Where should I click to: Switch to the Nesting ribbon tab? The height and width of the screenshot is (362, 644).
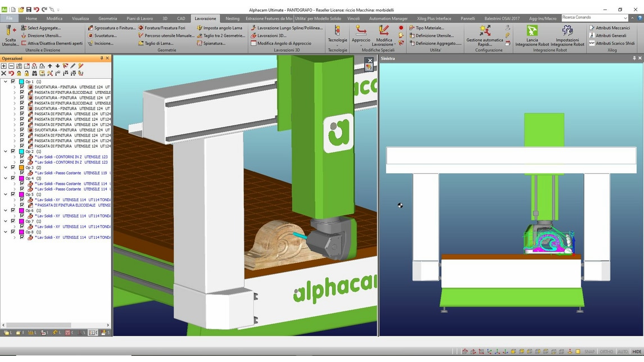pyautogui.click(x=232, y=18)
